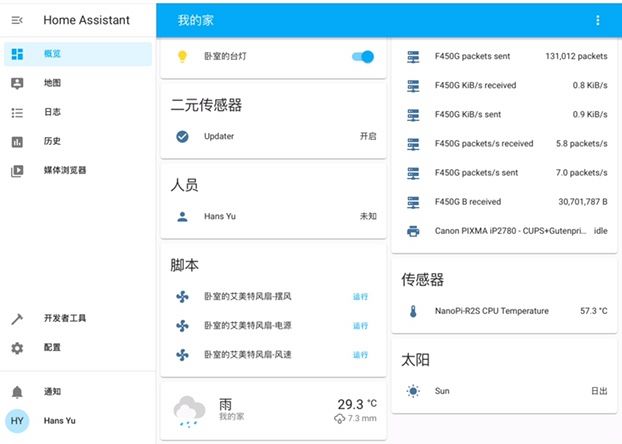Open the 历史 history chart icon
Viewport: 622px width, 444px height.
17,142
